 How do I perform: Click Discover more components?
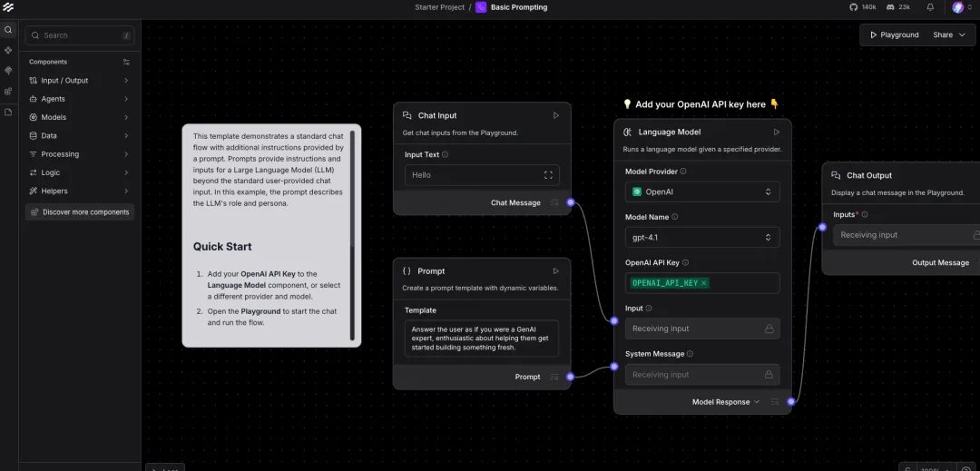[79, 212]
